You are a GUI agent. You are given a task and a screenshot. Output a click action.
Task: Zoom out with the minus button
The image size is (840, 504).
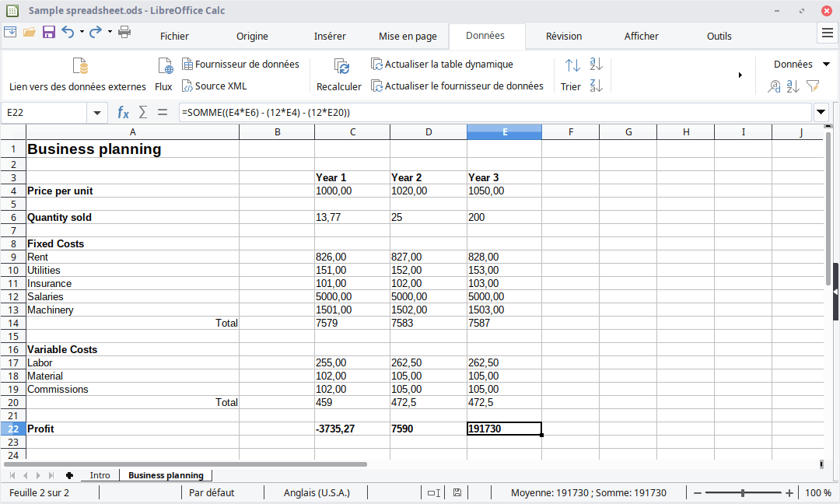point(698,493)
